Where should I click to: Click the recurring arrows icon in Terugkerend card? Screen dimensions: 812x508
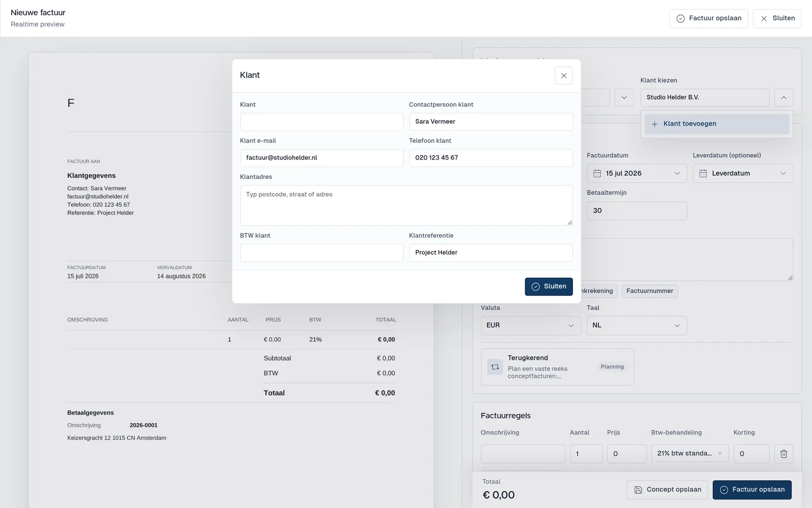click(495, 367)
